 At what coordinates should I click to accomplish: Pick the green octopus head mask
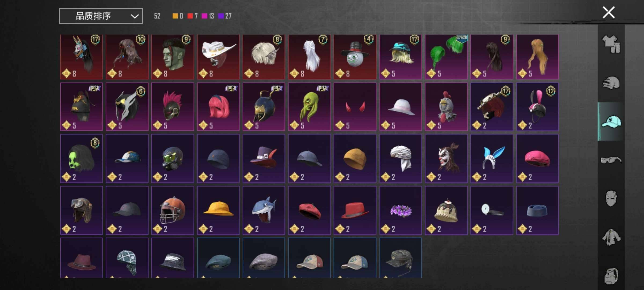pyautogui.click(x=309, y=107)
